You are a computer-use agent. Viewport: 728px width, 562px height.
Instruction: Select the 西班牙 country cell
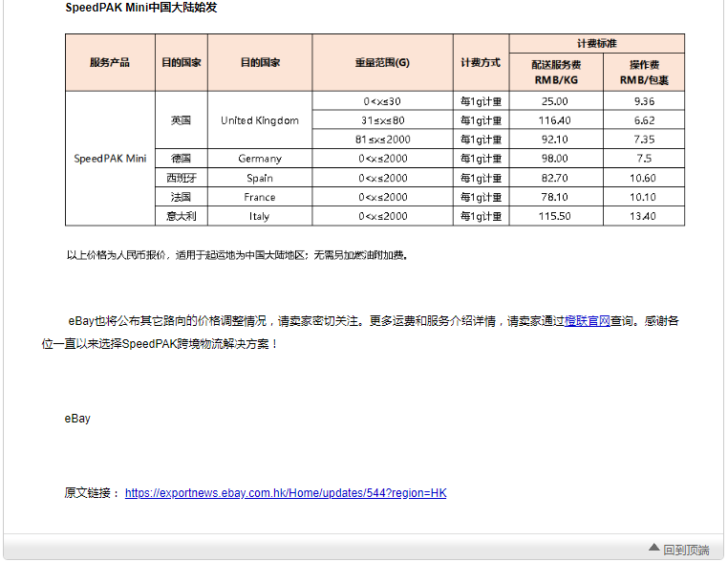click(x=182, y=178)
